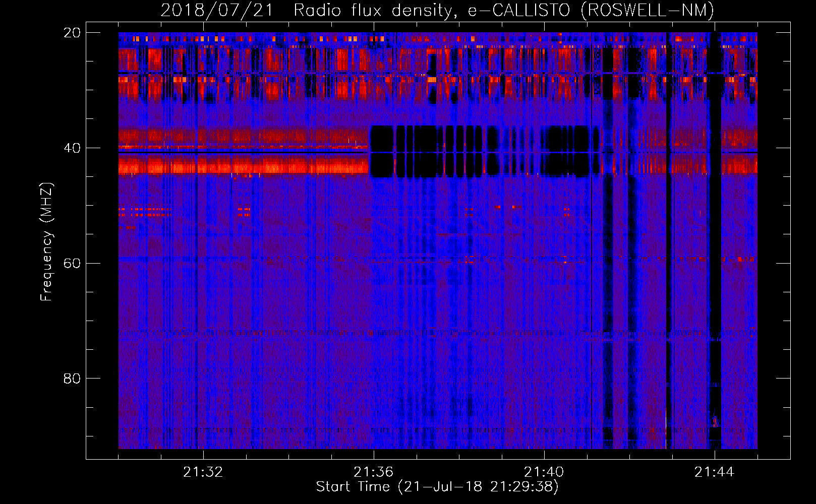Viewport: 816px width, 504px height.
Task: Click the plot title "2018/07/21 Radio flux density, e-CALLISTO (ROSWELL-NM)"
Action: [x=437, y=10]
